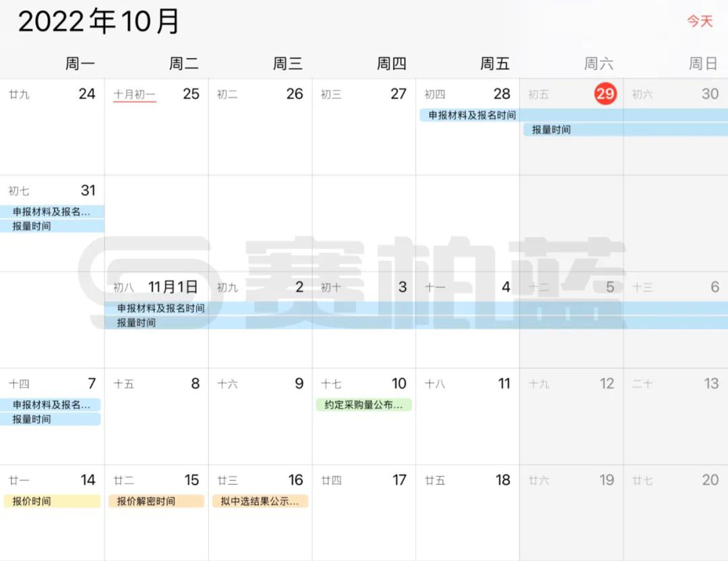728x561 pixels.
Task: Open the 报价解密时间 event on November 15
Action: click(156, 501)
